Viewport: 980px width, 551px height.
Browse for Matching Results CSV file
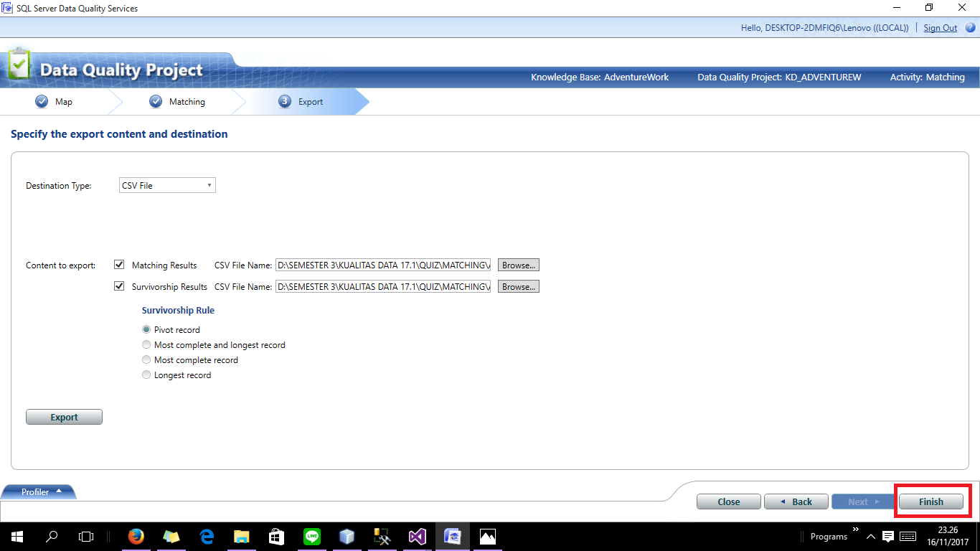click(x=518, y=265)
